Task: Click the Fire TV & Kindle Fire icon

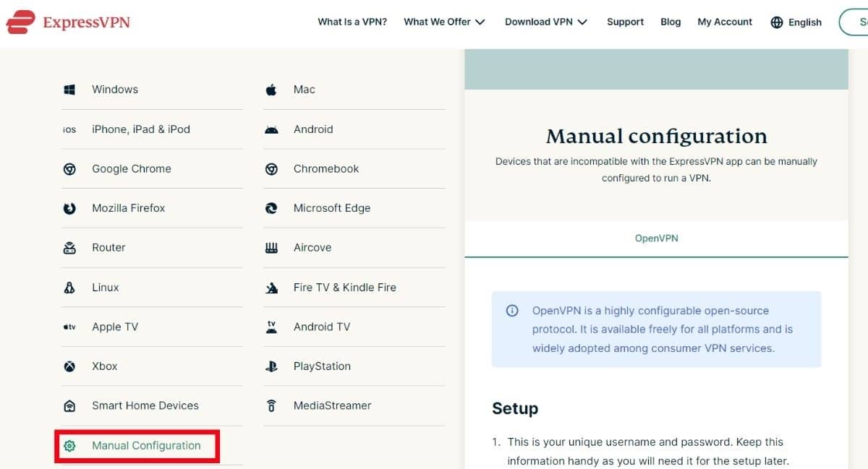Action: [271, 288]
